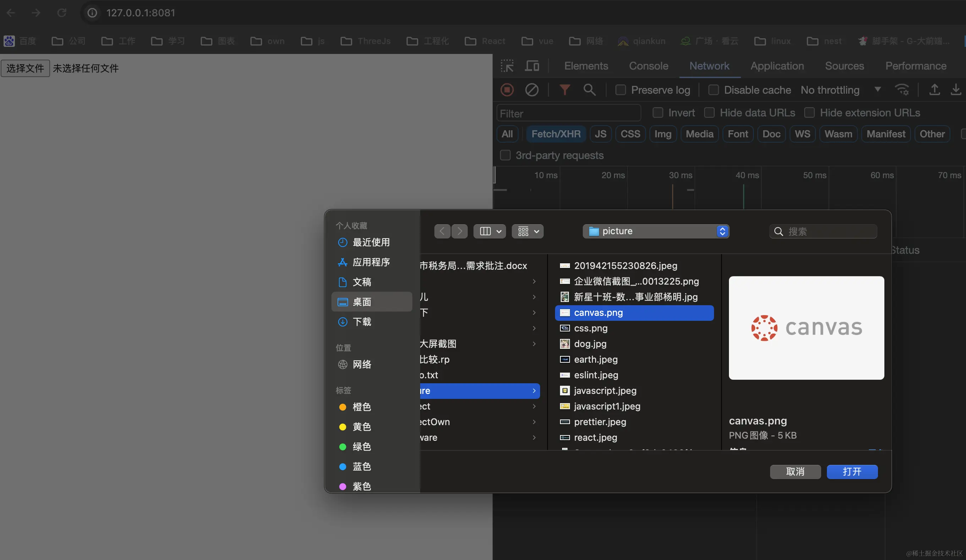
Task: Open the 应用程序 sidebar item
Action: tap(372, 262)
